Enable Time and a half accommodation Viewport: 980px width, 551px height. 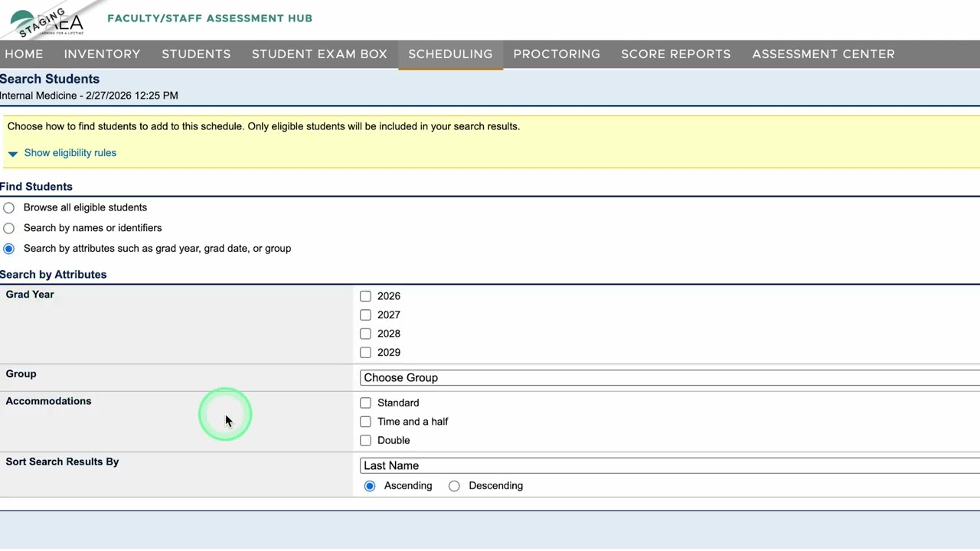(365, 422)
